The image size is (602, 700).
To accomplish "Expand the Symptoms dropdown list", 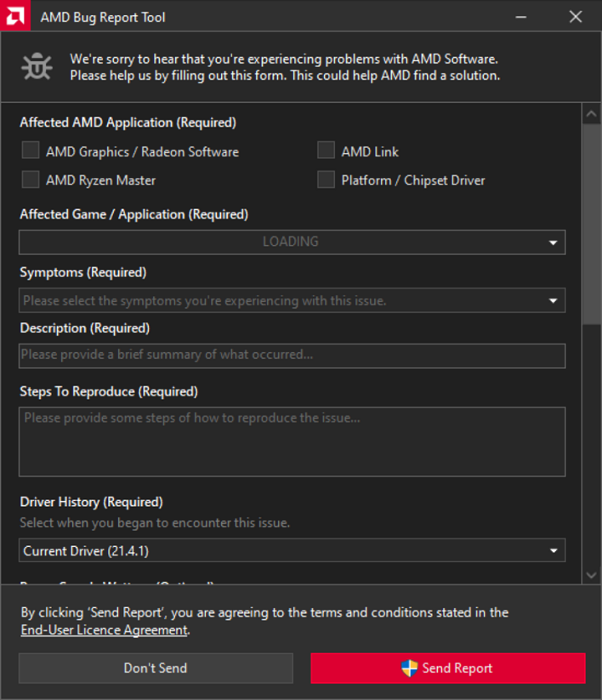I will [x=292, y=300].
